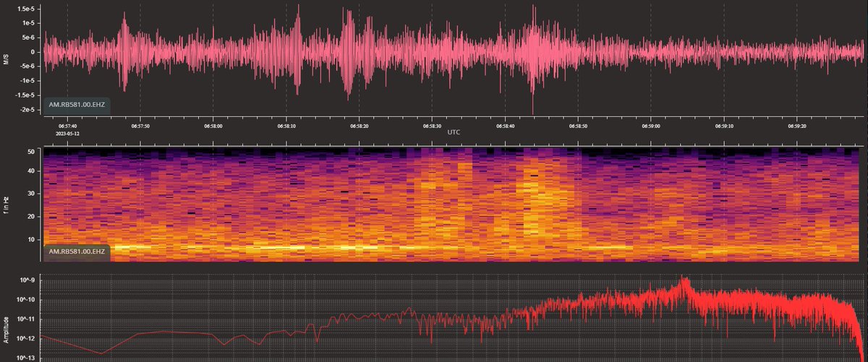Select the 06:59:10 time tick label
Viewport: 868px width, 362px height.
click(723, 125)
